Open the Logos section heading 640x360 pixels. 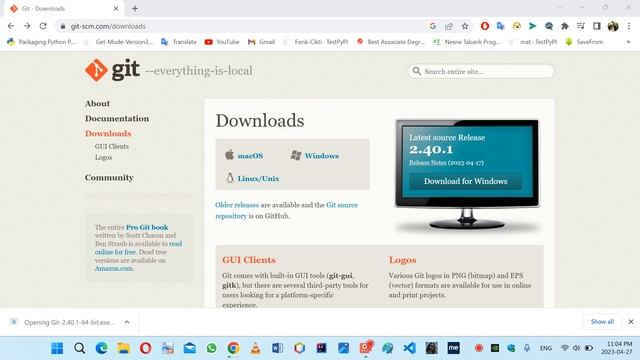point(402,260)
